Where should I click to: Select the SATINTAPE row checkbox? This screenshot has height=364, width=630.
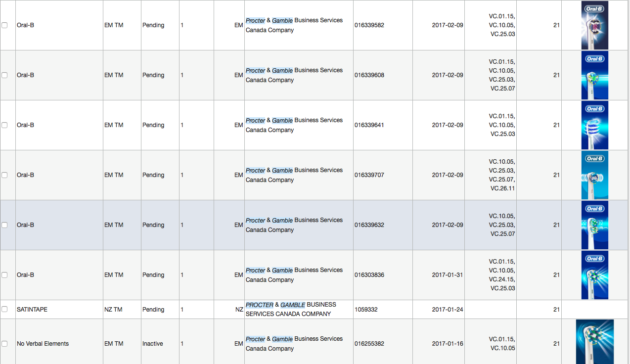(4, 309)
